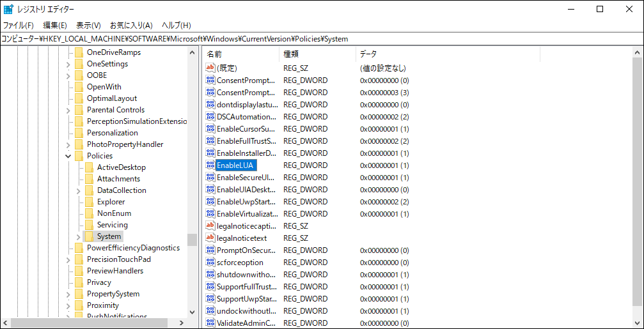The image size is (644, 329).
Task: Expand the OOBE key
Action: (68, 76)
